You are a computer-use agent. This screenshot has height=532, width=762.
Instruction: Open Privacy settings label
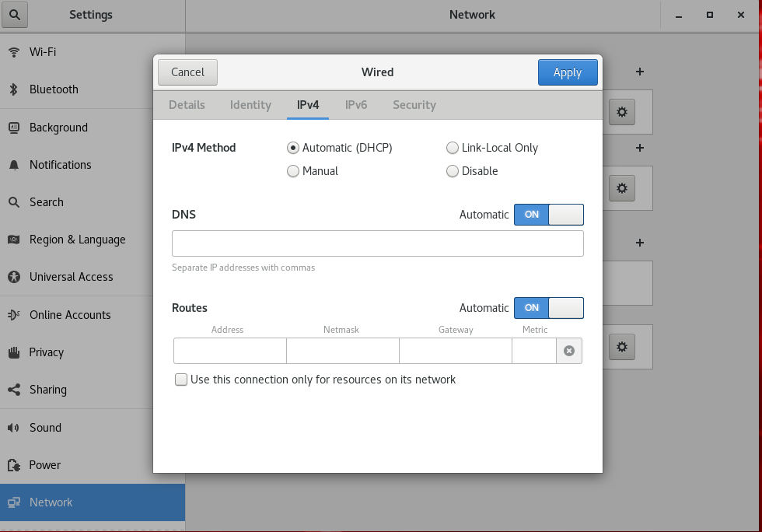46,352
